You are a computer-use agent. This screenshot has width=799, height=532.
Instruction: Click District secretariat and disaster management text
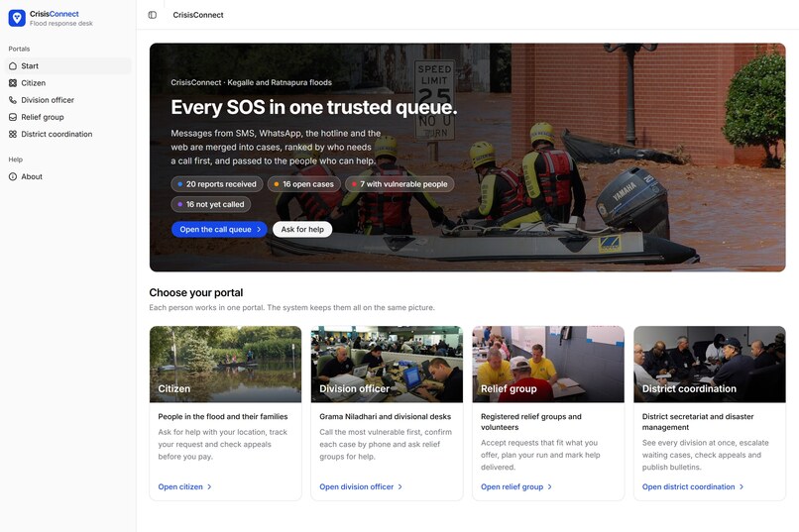tap(698, 421)
